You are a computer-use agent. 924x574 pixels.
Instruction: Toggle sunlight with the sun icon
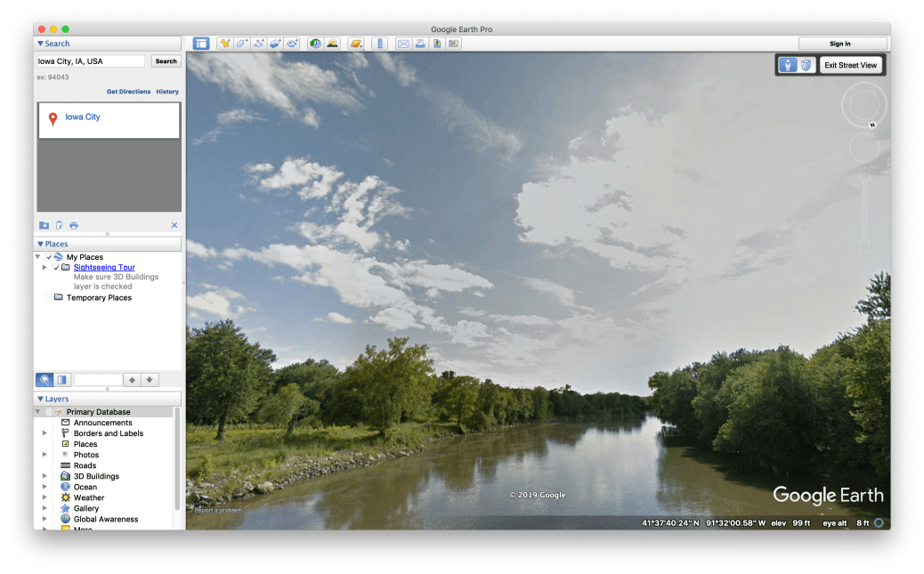[x=332, y=43]
